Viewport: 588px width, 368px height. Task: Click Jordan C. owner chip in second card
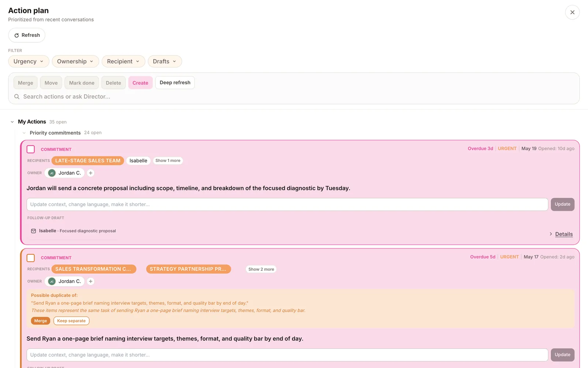pos(65,282)
